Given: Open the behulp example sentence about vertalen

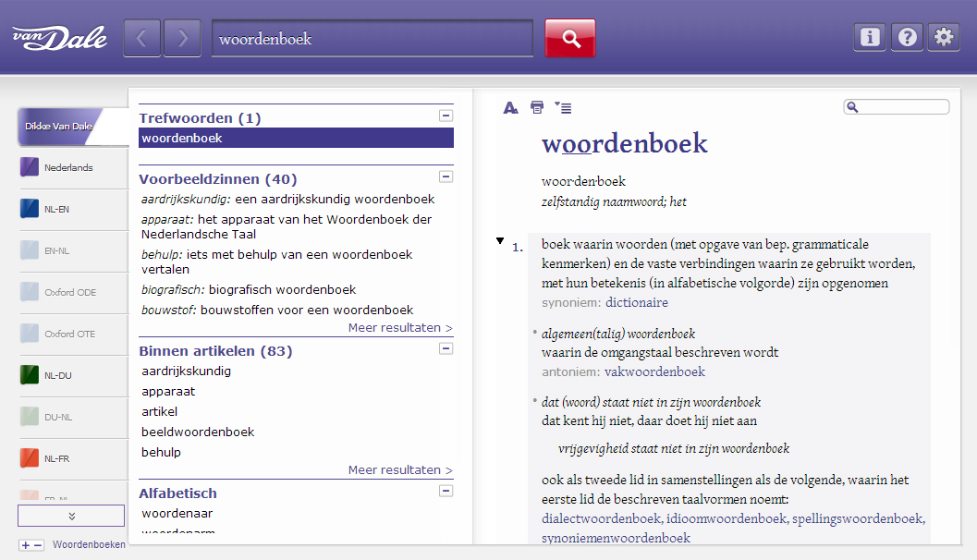Looking at the screenshot, I should point(276,262).
